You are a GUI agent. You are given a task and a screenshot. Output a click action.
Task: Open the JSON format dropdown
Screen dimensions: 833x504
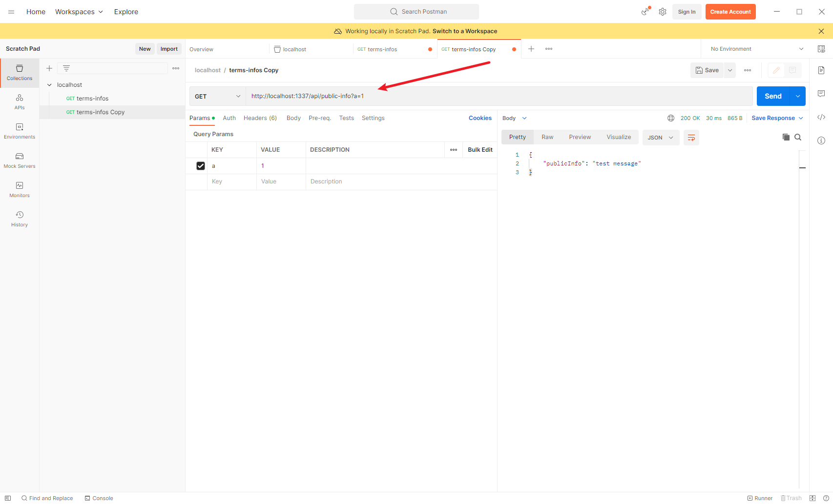pyautogui.click(x=661, y=138)
